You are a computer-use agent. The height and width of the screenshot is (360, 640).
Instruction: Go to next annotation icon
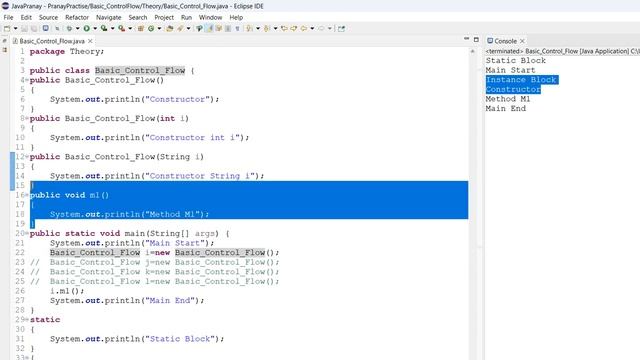coord(249,29)
